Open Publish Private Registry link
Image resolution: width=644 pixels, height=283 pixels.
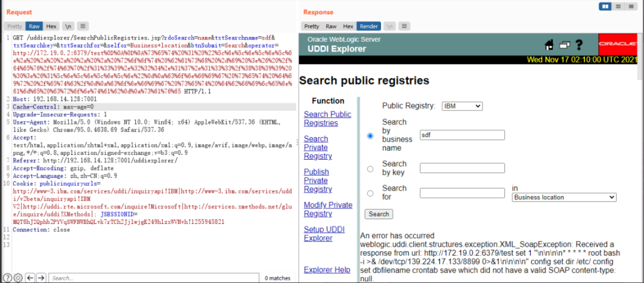tap(318, 181)
